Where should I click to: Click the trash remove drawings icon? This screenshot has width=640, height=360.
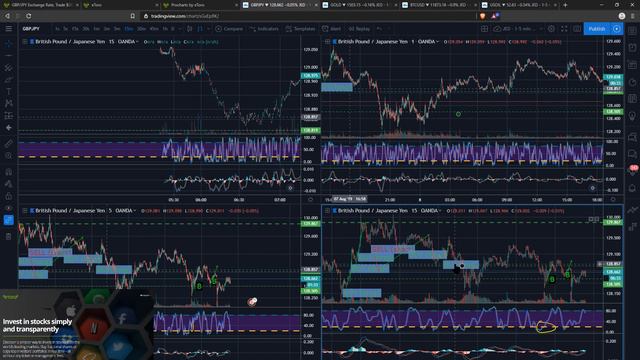9,236
